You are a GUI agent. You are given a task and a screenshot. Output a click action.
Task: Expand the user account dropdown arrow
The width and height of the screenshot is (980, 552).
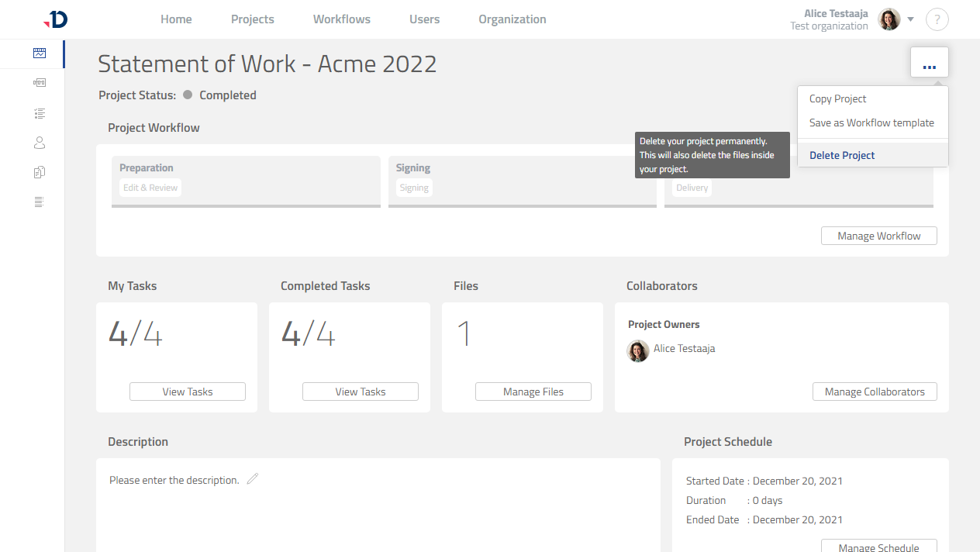click(911, 19)
